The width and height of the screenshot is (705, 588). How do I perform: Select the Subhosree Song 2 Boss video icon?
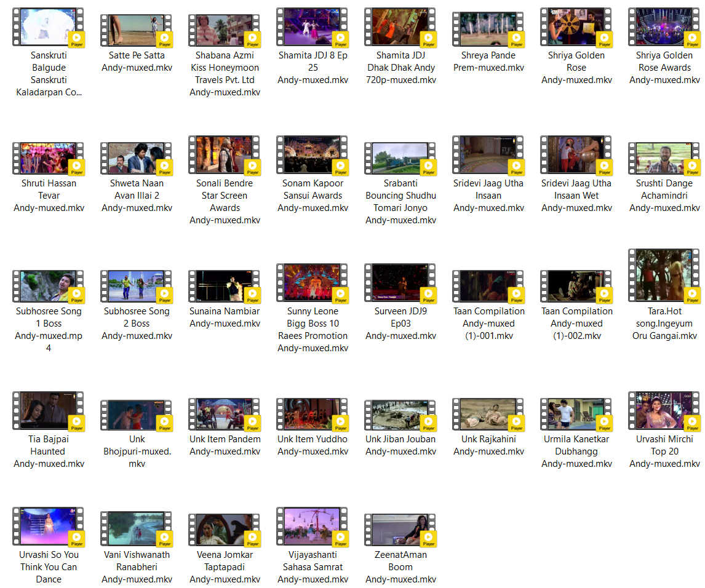(x=137, y=287)
